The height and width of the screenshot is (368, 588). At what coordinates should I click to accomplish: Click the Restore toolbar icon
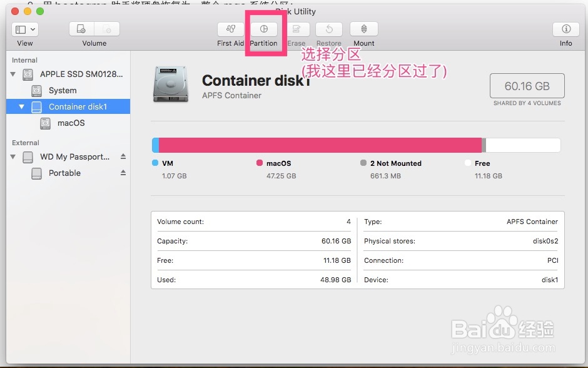click(x=329, y=29)
